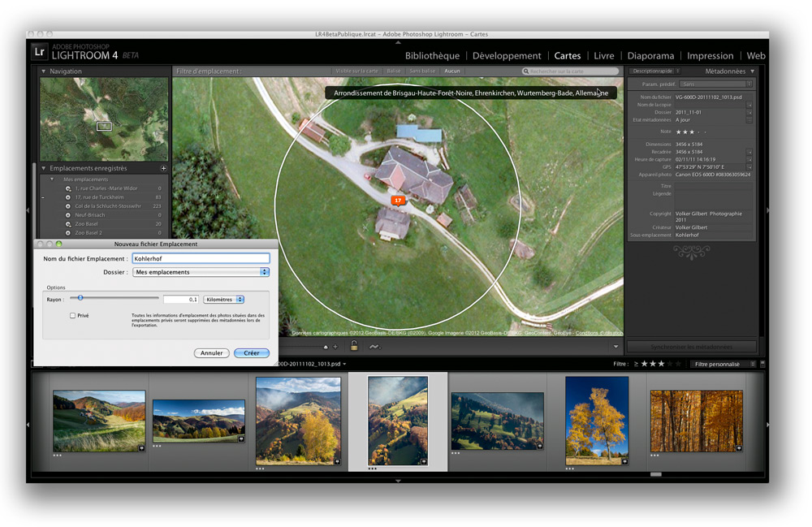Click the Nom du fichier Emplacement field

pos(201,258)
